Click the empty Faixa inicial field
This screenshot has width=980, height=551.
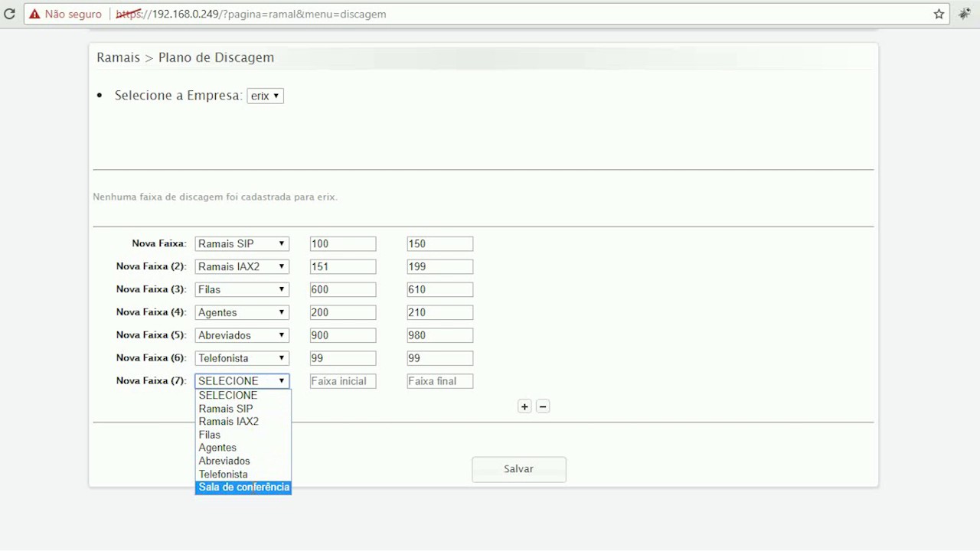point(343,381)
